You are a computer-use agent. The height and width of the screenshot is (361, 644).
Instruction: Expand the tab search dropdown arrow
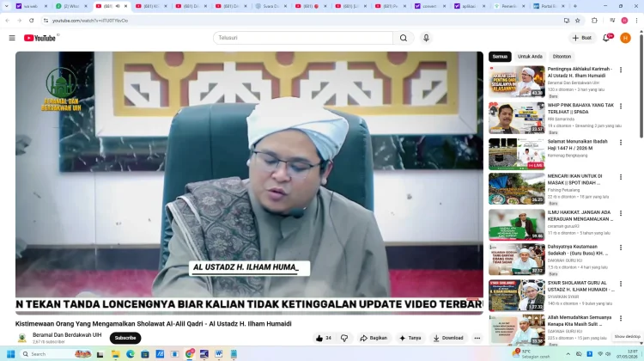[6, 6]
